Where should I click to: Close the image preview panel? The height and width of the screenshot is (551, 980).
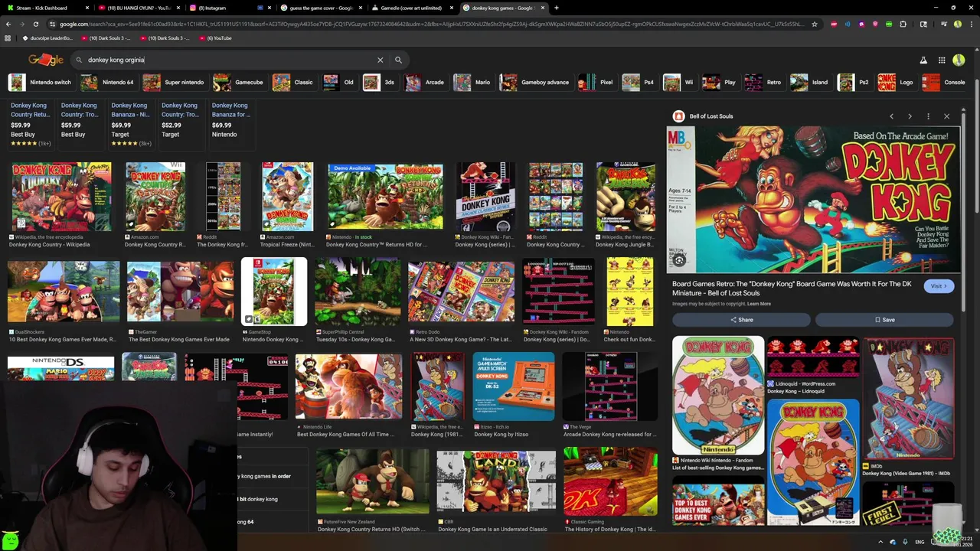[x=946, y=116]
